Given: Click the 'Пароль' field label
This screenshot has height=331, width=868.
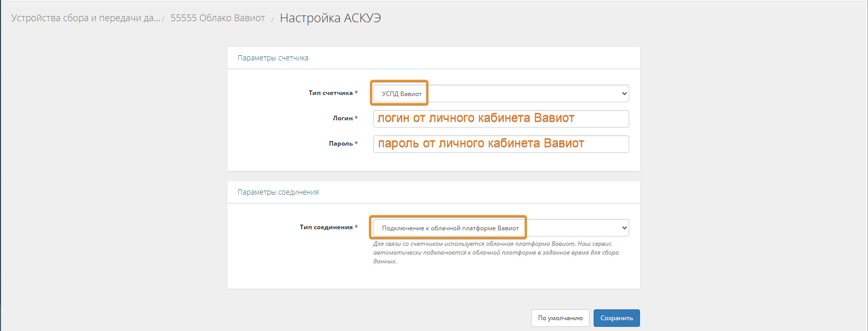Looking at the screenshot, I should 340,144.
